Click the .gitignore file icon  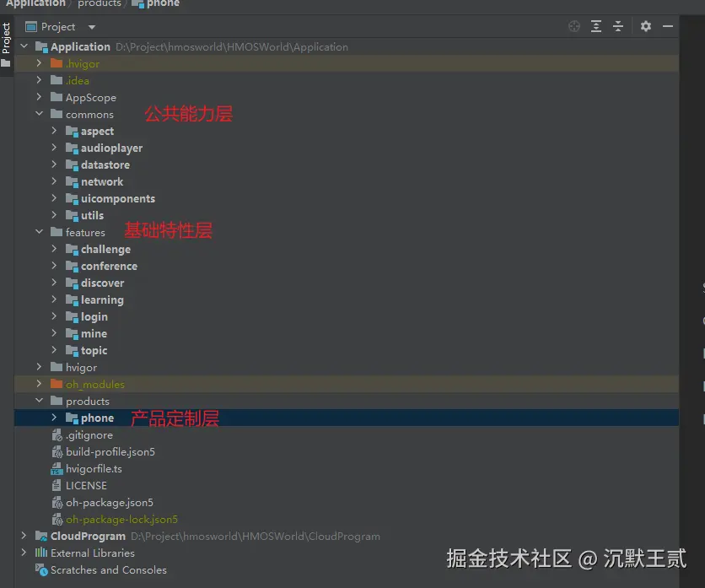click(57, 435)
